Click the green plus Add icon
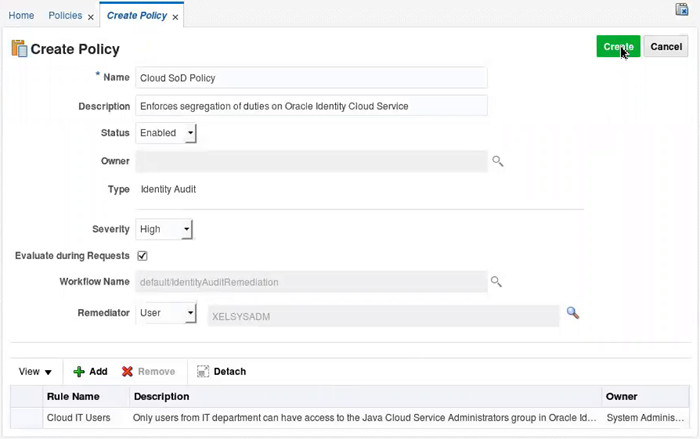This screenshot has width=700, height=439. (x=80, y=371)
